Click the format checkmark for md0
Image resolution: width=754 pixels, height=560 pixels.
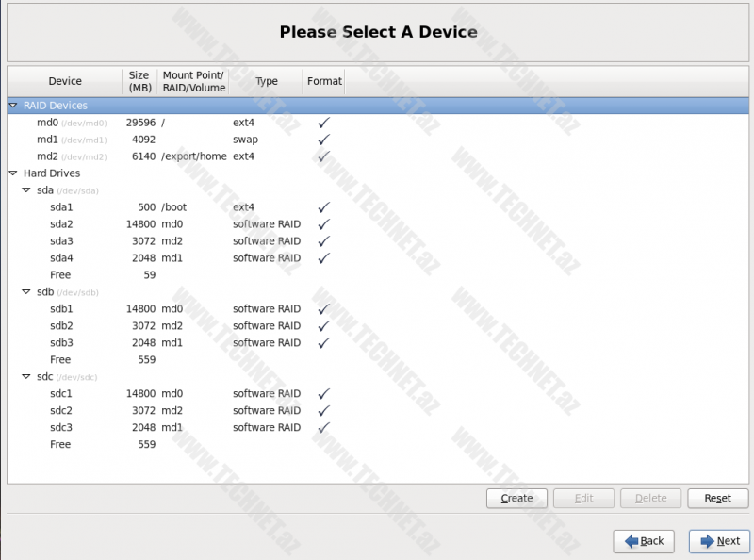point(323,123)
